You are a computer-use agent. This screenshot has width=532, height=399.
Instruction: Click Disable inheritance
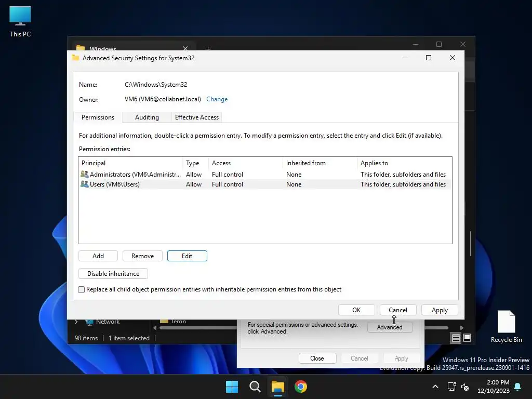(x=113, y=273)
